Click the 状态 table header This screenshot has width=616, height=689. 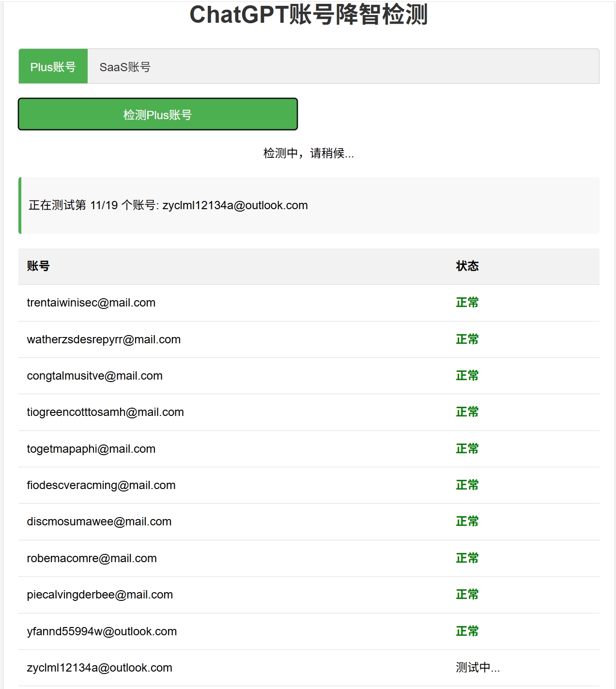tap(466, 266)
